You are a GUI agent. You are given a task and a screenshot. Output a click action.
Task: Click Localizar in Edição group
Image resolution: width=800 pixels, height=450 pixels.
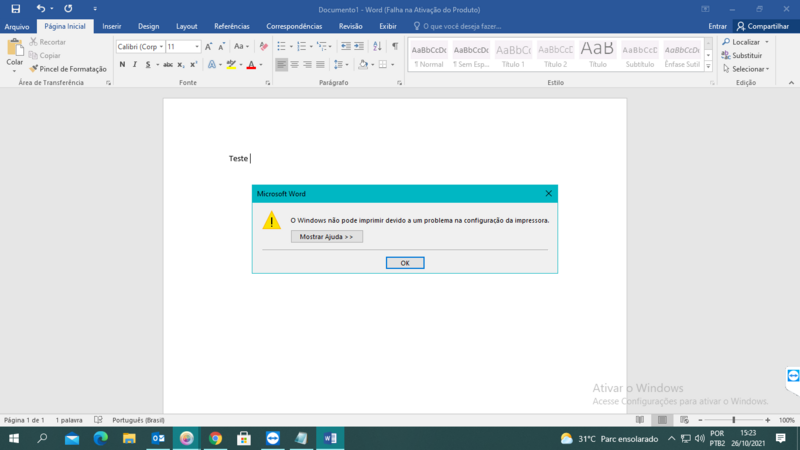click(x=745, y=42)
